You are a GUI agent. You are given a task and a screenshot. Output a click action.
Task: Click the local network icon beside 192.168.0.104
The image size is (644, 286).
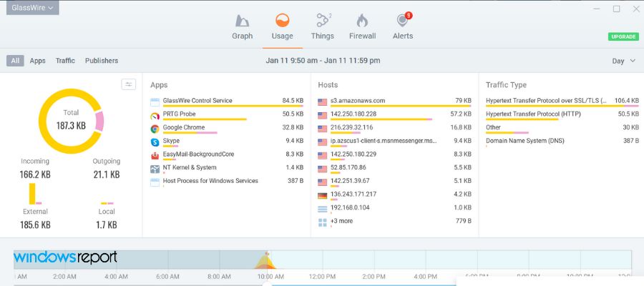tap(323, 209)
